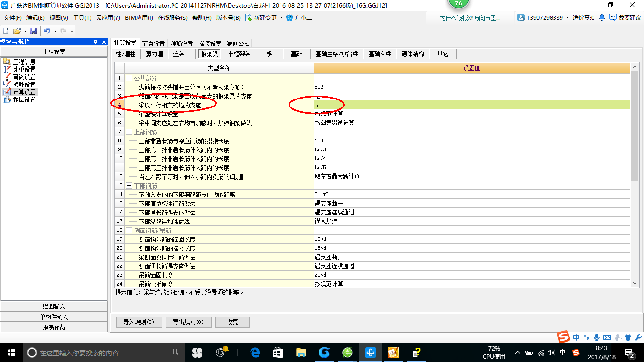The height and width of the screenshot is (362, 644).
Task: Select the 剪力墙 component tab
Action: [x=154, y=54]
